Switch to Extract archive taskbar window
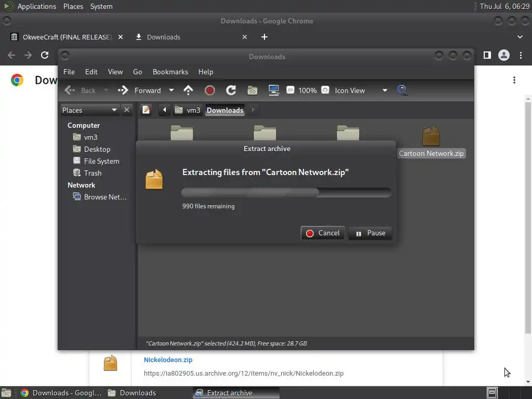 (236, 393)
